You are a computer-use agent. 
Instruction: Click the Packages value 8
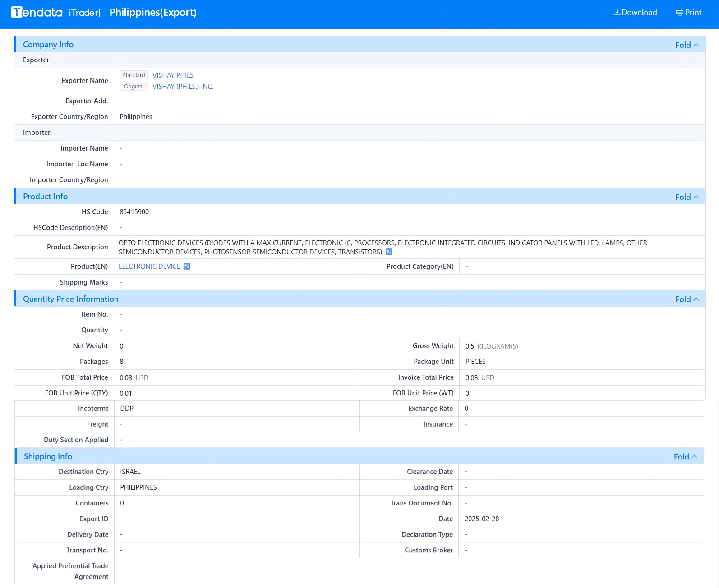point(121,362)
